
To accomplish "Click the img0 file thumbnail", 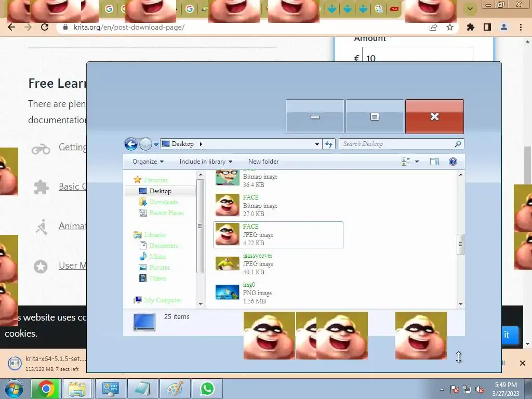I will (228, 292).
